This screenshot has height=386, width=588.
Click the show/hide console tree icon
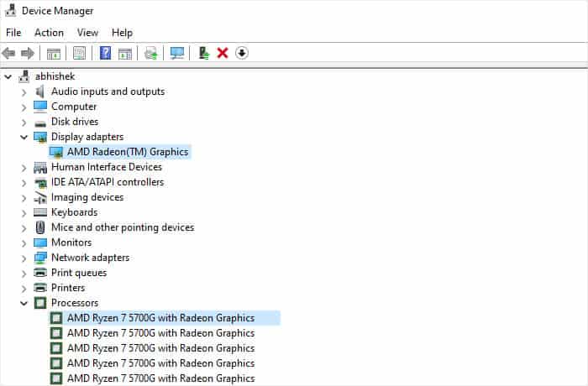(53, 53)
